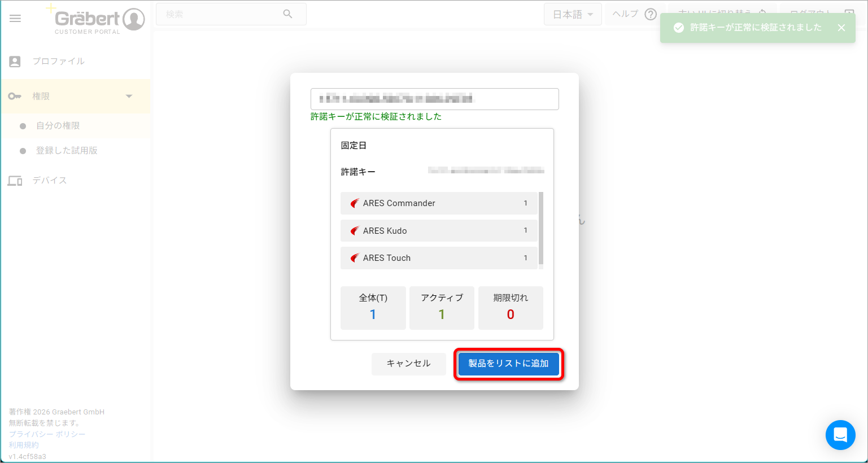Expand the 日本語 language dropdown
The image size is (868, 463).
[x=573, y=15]
